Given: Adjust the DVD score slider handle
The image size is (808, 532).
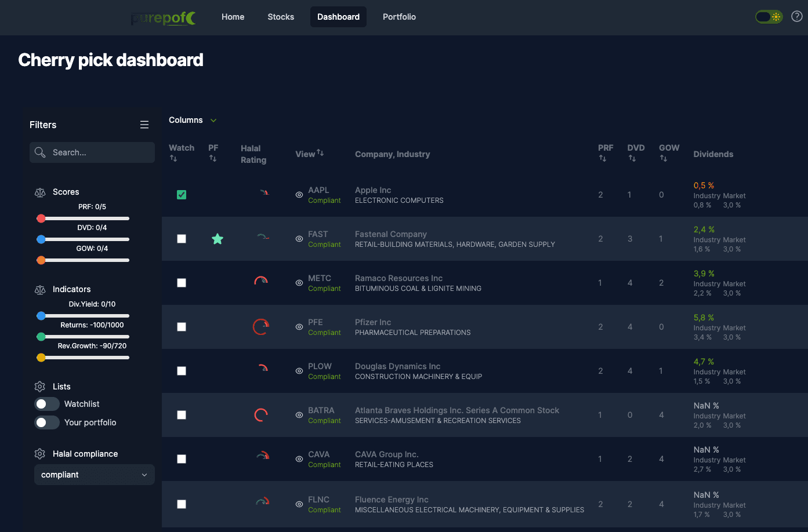Looking at the screenshot, I should pos(41,239).
